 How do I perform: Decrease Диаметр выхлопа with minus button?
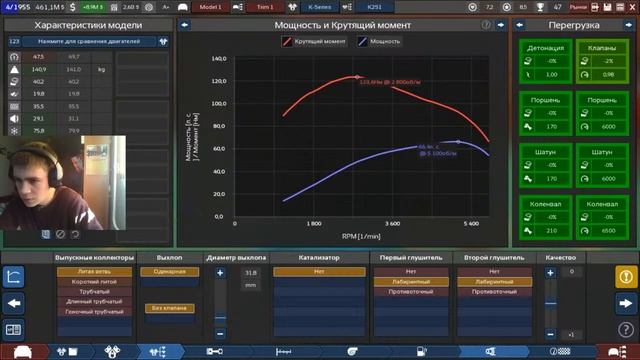(x=220, y=333)
